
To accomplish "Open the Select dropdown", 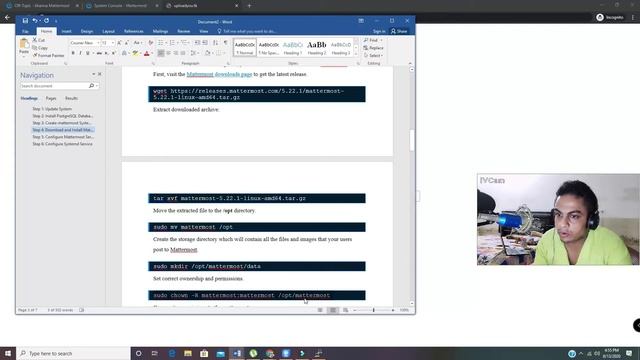I will click(x=373, y=55).
